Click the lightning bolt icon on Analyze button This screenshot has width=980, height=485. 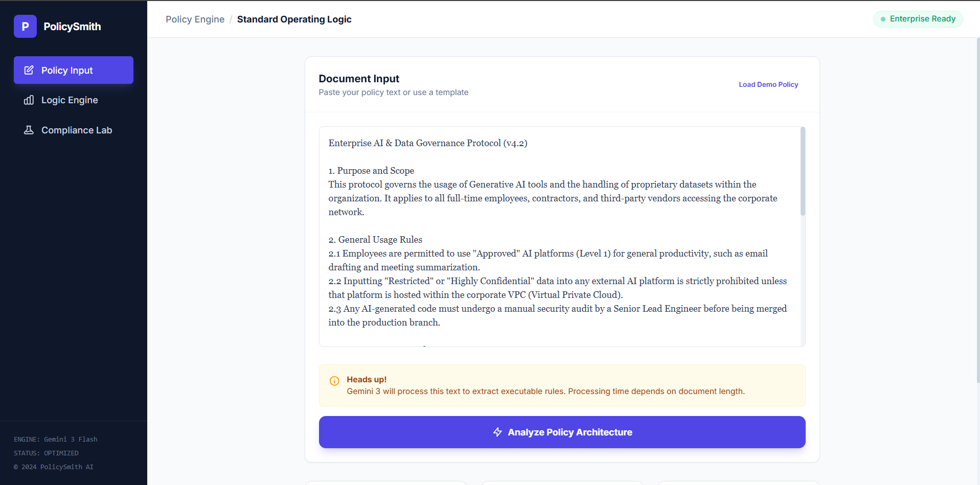[x=497, y=432]
